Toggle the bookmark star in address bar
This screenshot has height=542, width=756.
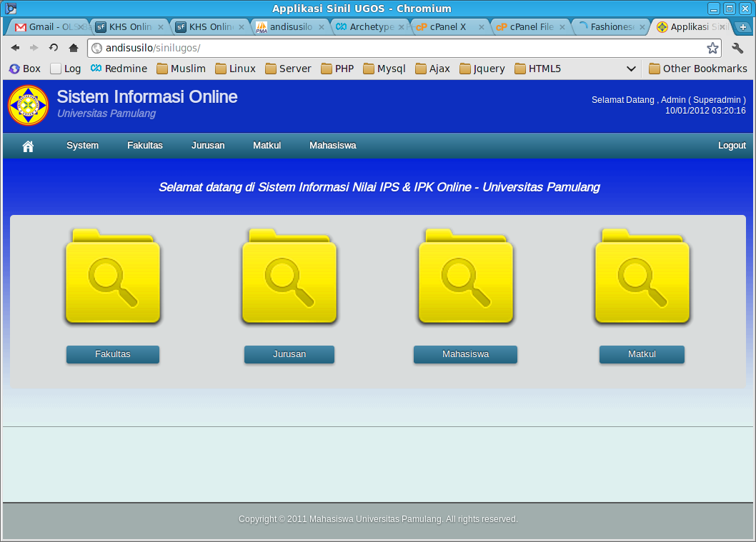click(712, 48)
